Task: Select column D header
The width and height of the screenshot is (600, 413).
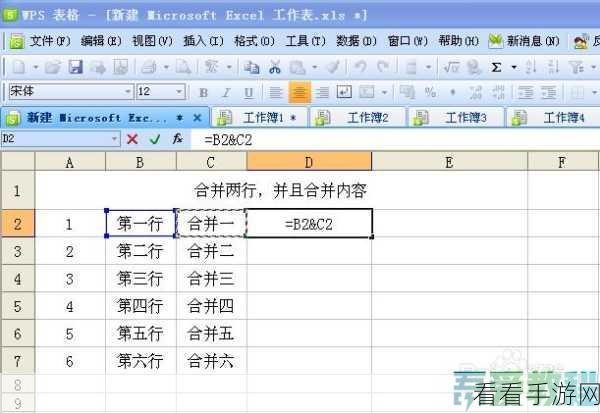Action: point(309,162)
